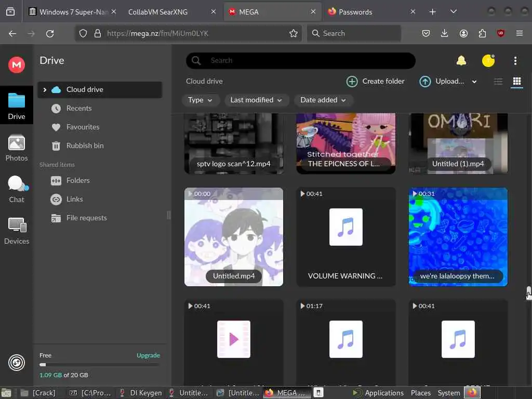532x399 pixels.
Task: Open the Photos section
Action: [16, 148]
